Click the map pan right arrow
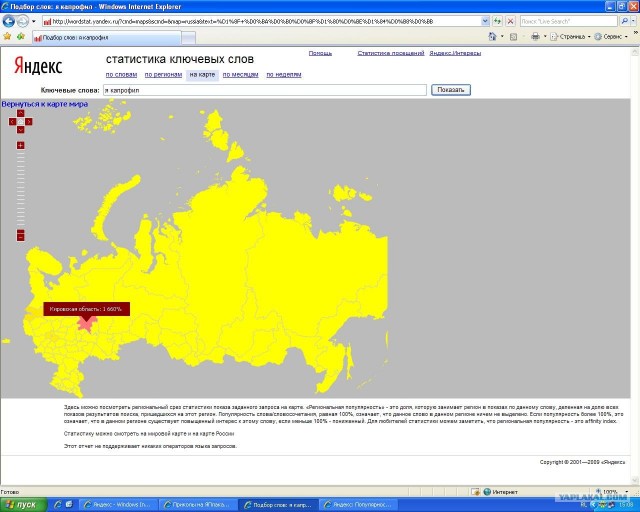This screenshot has width=640, height=512. point(29,121)
